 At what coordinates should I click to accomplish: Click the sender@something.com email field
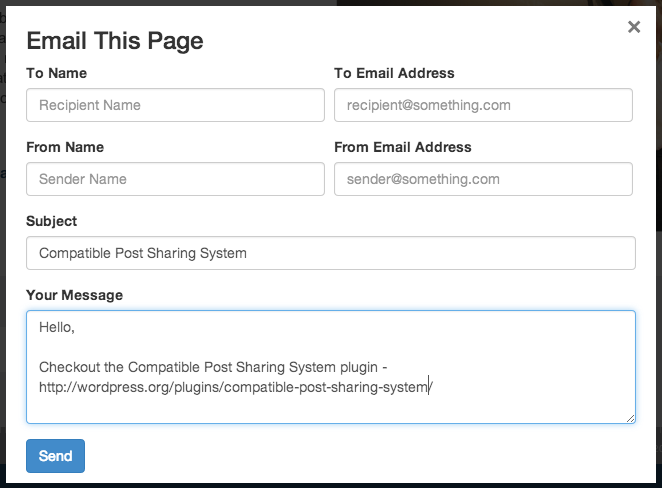pyautogui.click(x=483, y=179)
